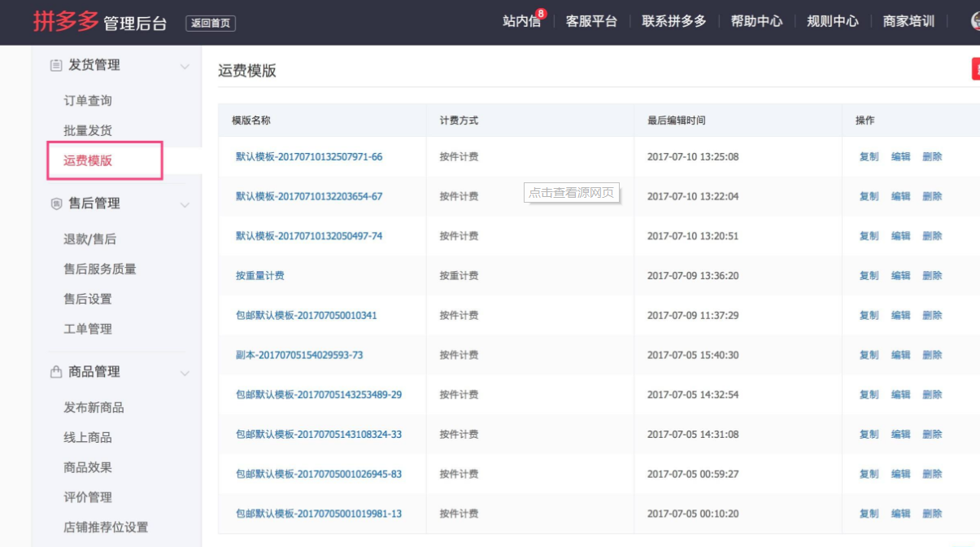Open template 副本-20170705154029593-73
Viewport: 980px width, 547px height.
(x=299, y=355)
